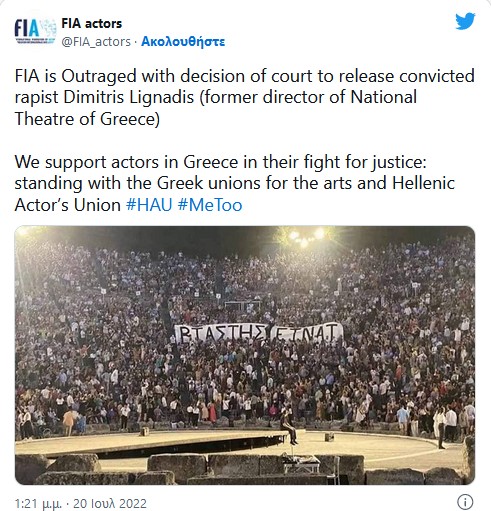Open the @FIA_actors handle link
Viewport: 491px width, 511px height.
(x=96, y=42)
